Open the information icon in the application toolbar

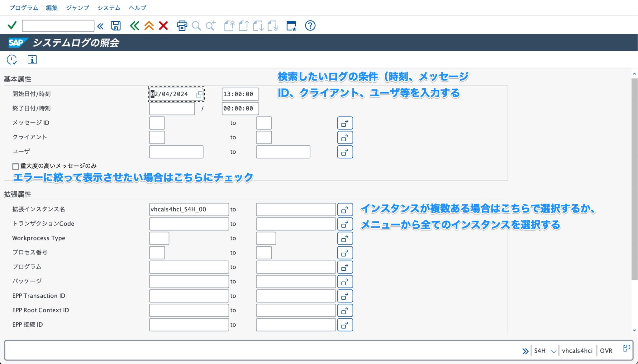click(32, 59)
